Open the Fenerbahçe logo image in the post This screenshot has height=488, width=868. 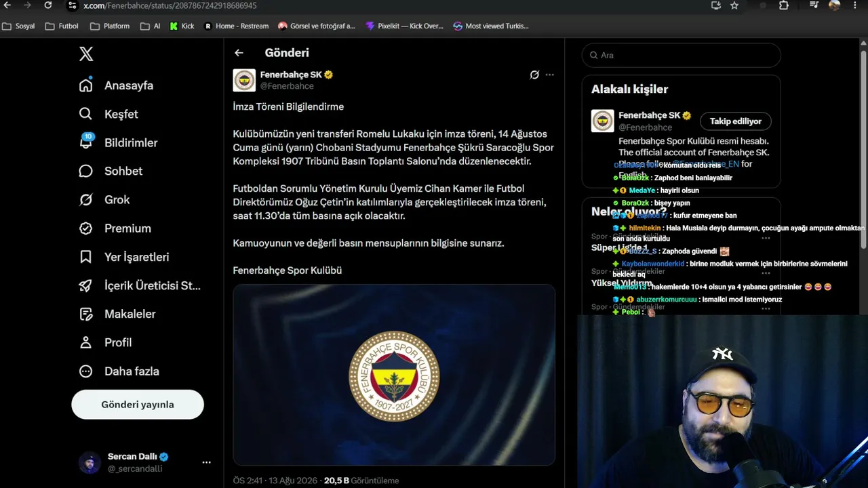[394, 375]
